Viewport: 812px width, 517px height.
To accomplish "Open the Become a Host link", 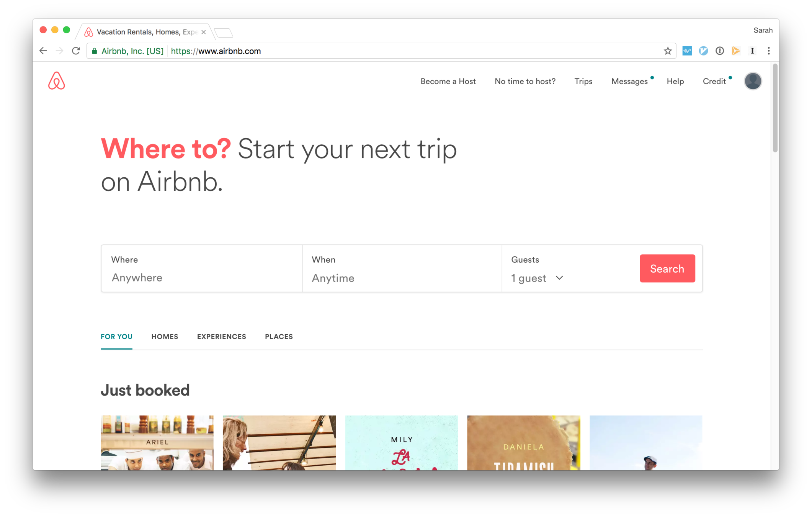I will click(448, 81).
